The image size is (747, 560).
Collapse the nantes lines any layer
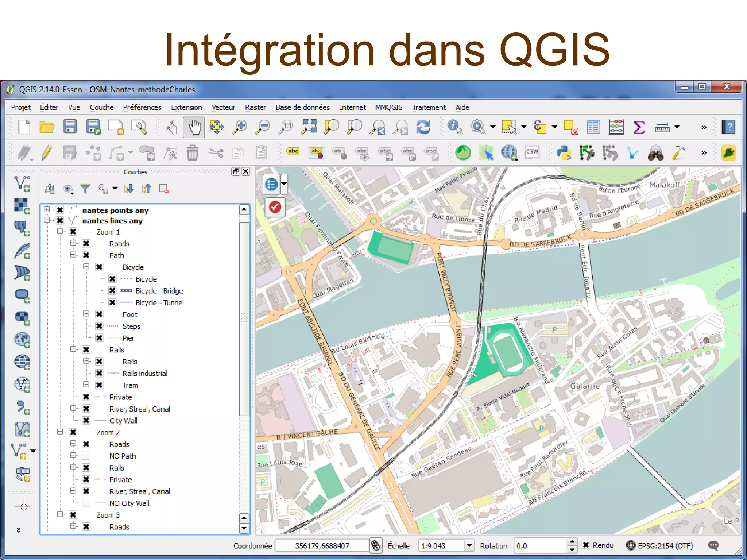[47, 220]
